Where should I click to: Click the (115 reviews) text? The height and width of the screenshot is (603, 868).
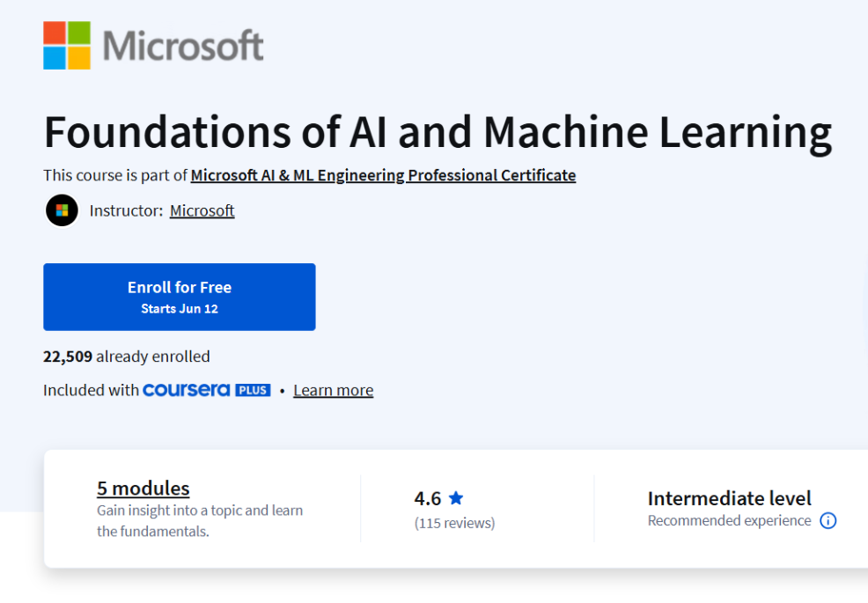coord(454,523)
